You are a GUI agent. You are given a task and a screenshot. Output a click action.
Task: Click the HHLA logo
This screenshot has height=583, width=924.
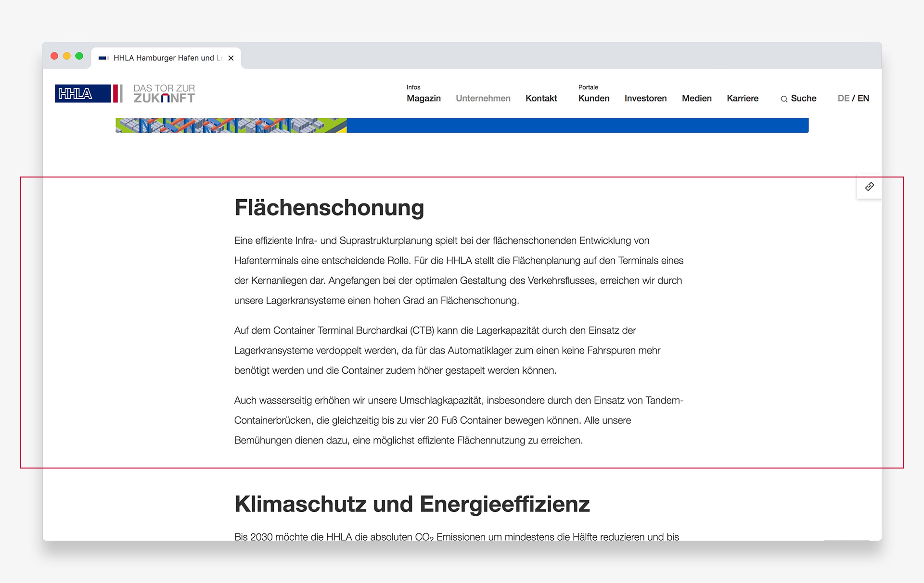pos(89,93)
